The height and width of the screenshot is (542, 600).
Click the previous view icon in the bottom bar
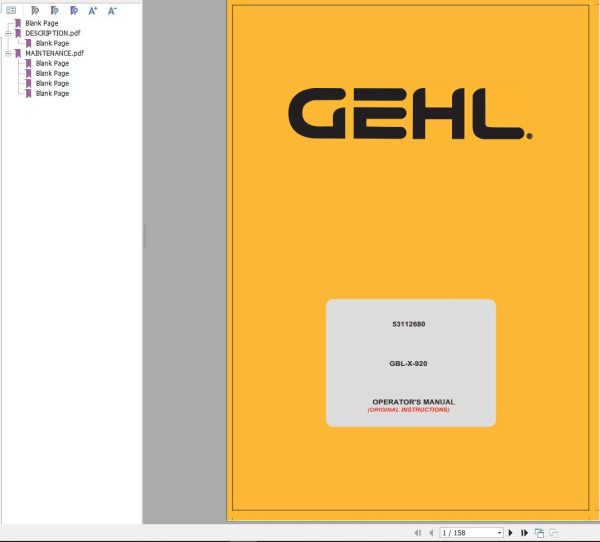coord(539,532)
